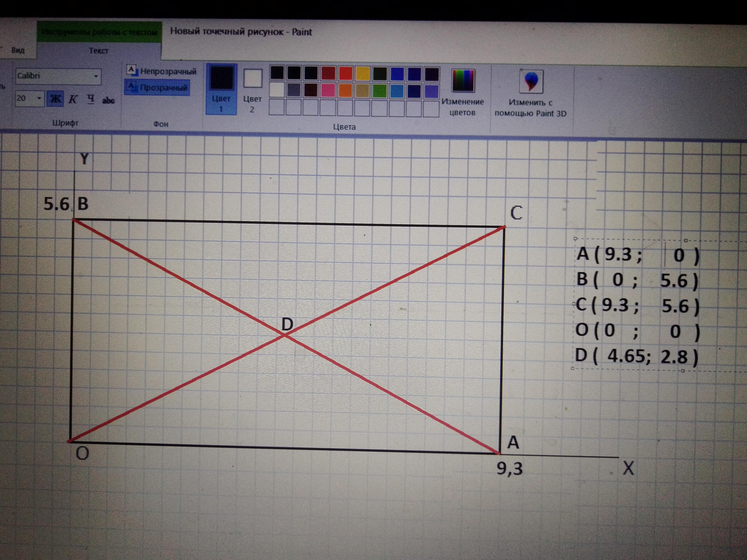747x560 pixels.
Task: Toggle underline (Ч) text formatting
Action: tap(91, 99)
